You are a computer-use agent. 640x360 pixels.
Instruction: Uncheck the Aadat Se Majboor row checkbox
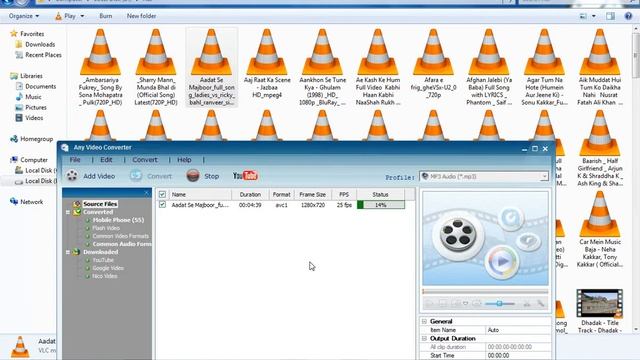click(162, 204)
